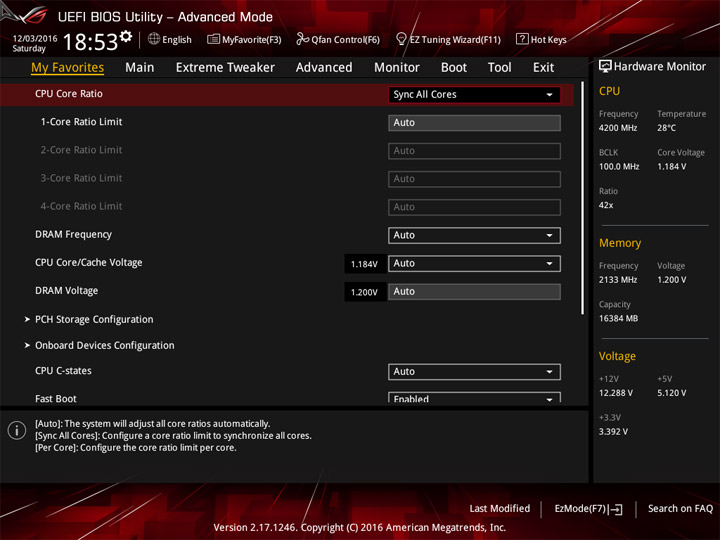720x540 pixels.
Task: Click the 5.120 V reading
Action: 671,393
